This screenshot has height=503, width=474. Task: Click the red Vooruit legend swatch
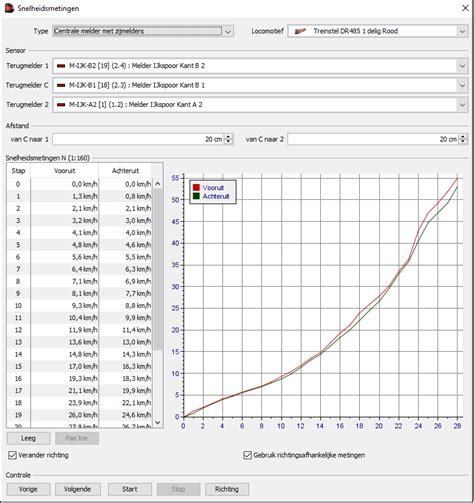pyautogui.click(x=196, y=188)
